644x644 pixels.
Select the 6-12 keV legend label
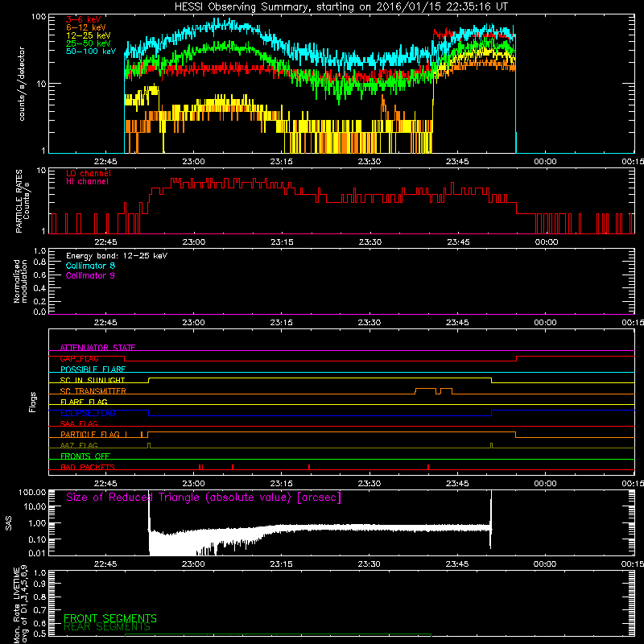[x=86, y=27]
